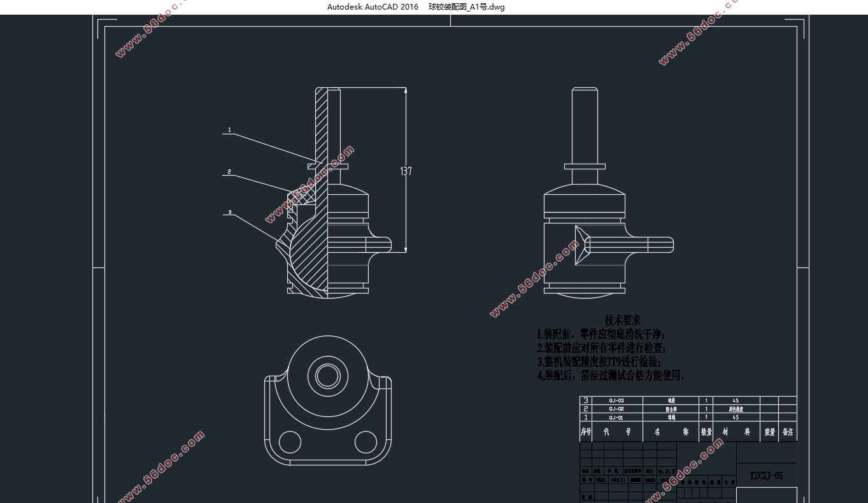The image size is (868, 503).
Task: Click the GJ-03 cell in parts list
Action: 616,400
